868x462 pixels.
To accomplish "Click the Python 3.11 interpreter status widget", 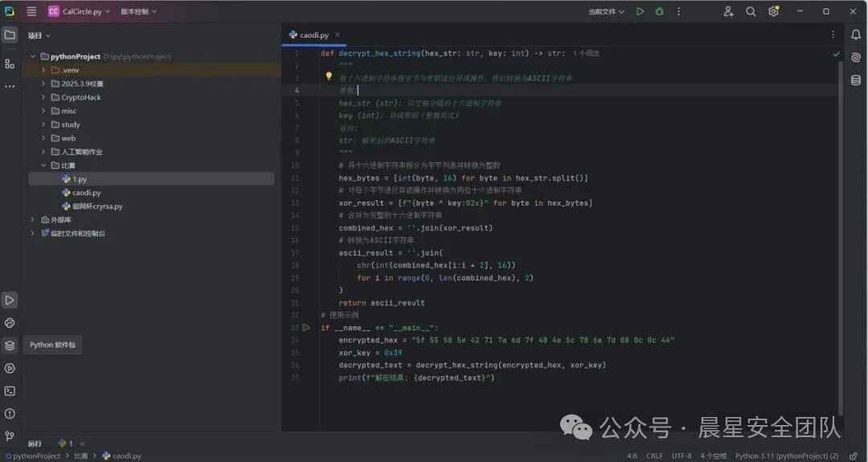I will pos(785,456).
